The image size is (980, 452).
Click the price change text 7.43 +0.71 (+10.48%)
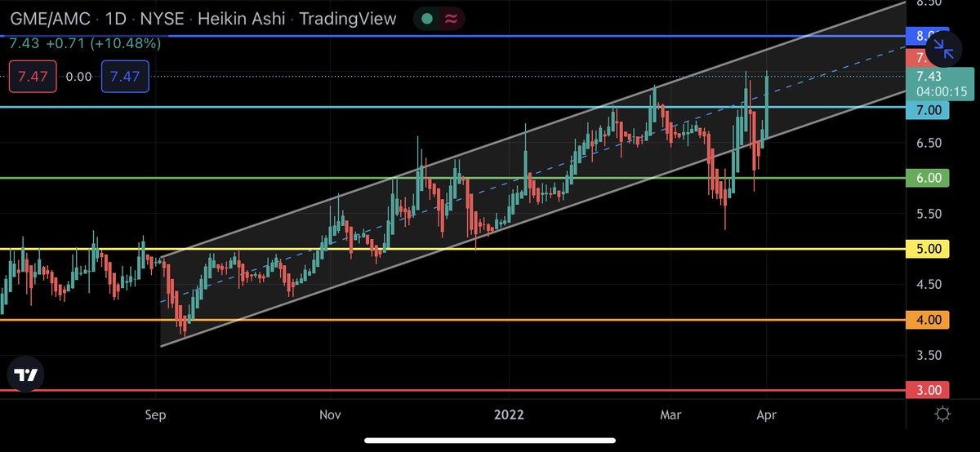pos(83,43)
